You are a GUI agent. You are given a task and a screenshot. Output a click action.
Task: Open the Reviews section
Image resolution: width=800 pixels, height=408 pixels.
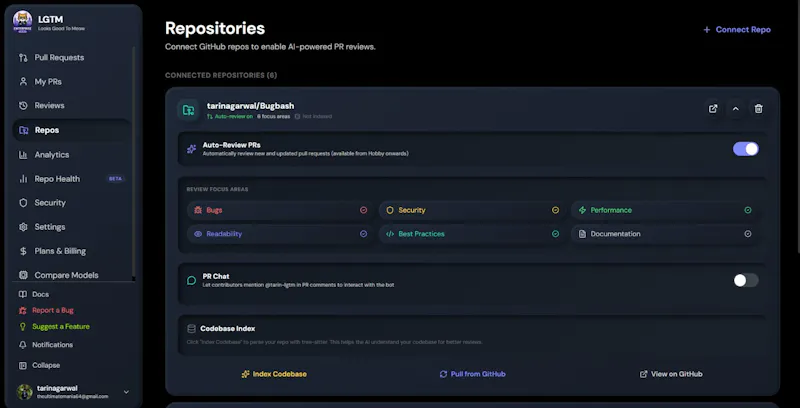point(71,106)
